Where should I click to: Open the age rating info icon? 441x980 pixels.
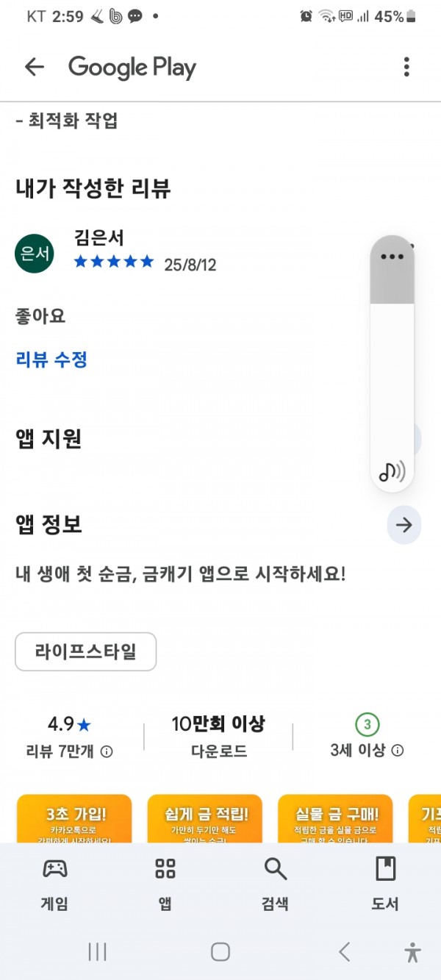(x=398, y=750)
